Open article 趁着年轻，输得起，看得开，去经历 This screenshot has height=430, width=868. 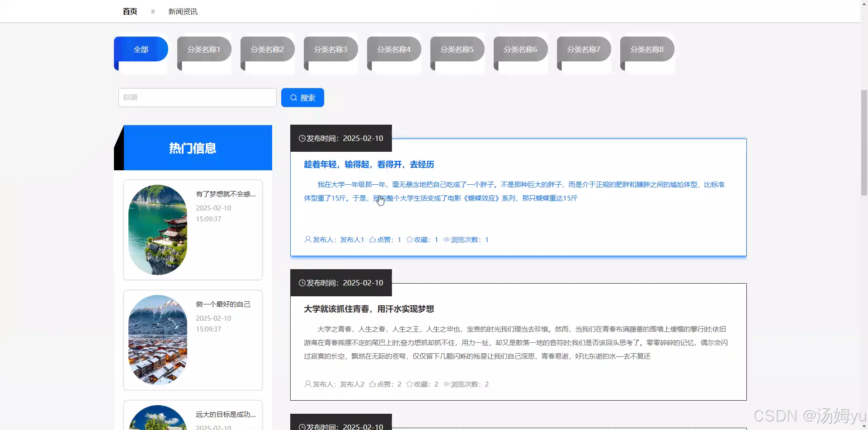(369, 164)
